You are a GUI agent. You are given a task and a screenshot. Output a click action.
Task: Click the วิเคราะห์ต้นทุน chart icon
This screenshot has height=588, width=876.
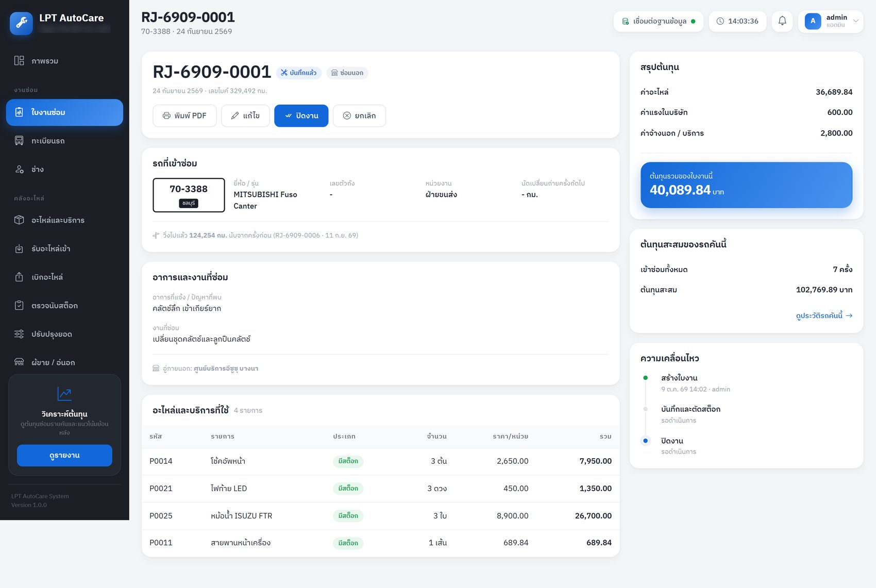click(64, 394)
